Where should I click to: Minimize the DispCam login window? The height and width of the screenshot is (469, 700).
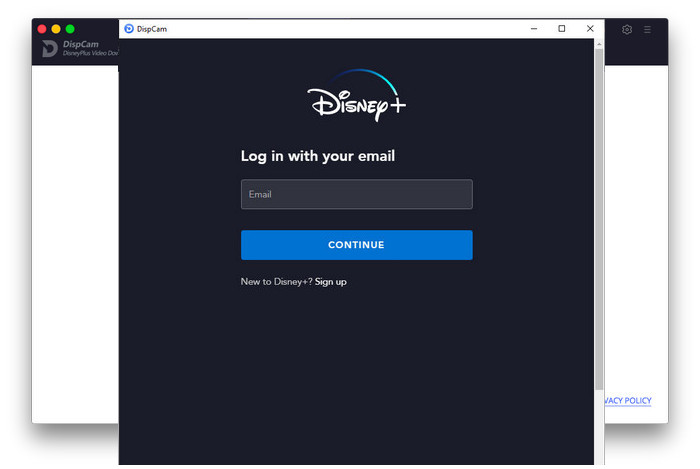click(534, 29)
